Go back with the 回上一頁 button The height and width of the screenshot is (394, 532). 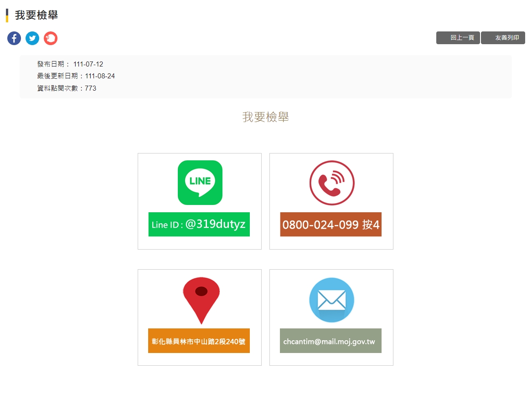pyautogui.click(x=458, y=38)
